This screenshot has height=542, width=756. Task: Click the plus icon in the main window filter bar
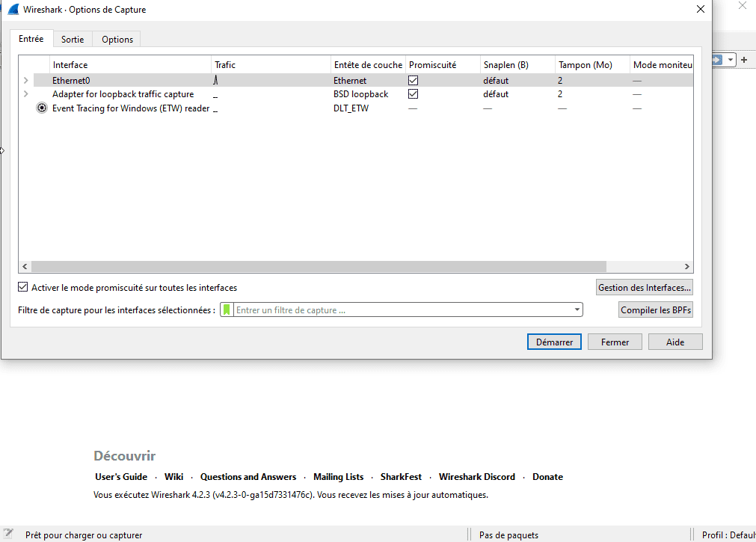pyautogui.click(x=744, y=60)
